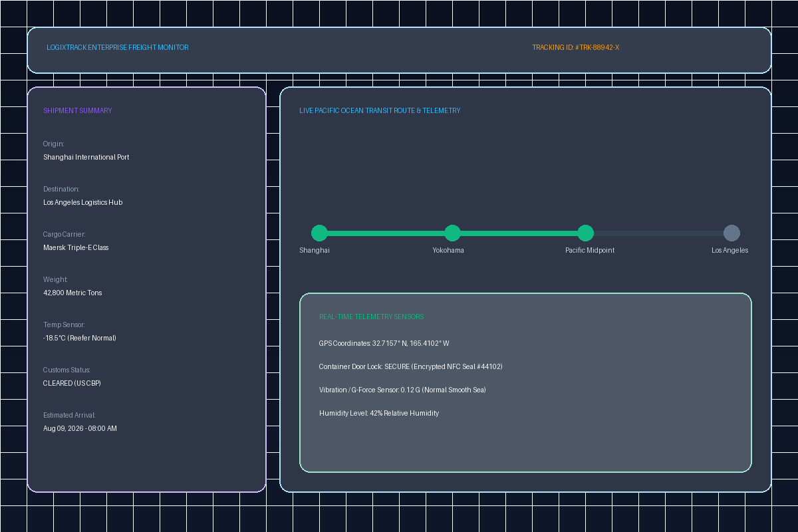Viewport: 798px width, 532px height.
Task: Select the Los Angeles destination node
Action: pyautogui.click(x=731, y=233)
